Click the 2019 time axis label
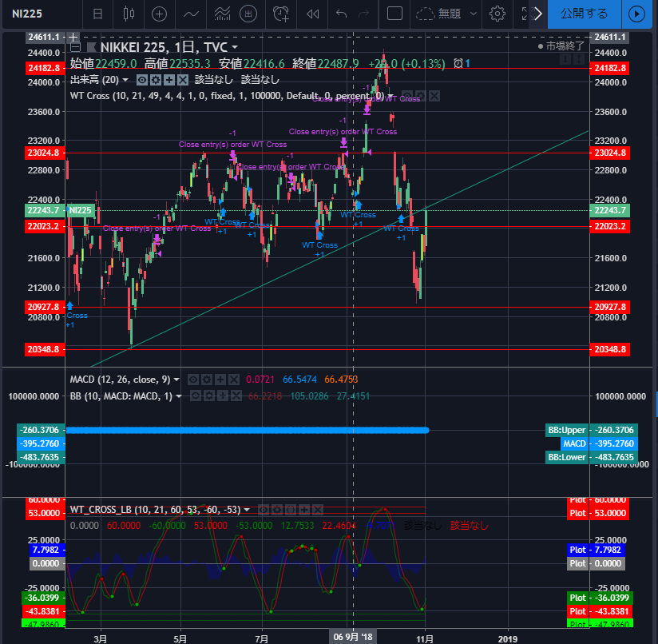 507,638
